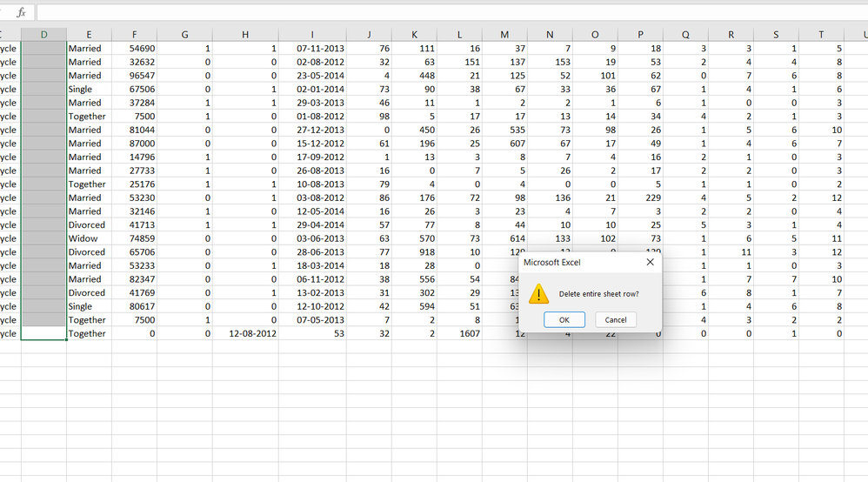The image size is (868, 482).
Task: Click the cell with value 54690
Action: (x=134, y=48)
